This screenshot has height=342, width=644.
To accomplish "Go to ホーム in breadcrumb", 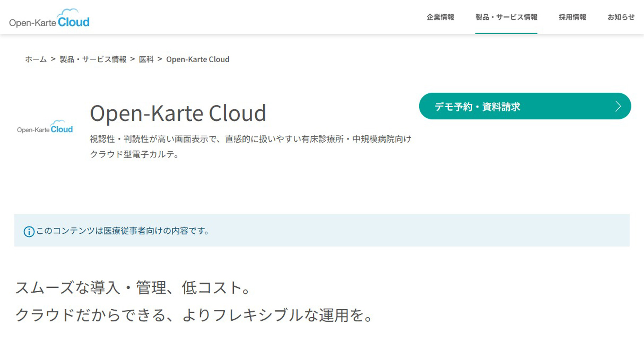I will click(x=36, y=59).
